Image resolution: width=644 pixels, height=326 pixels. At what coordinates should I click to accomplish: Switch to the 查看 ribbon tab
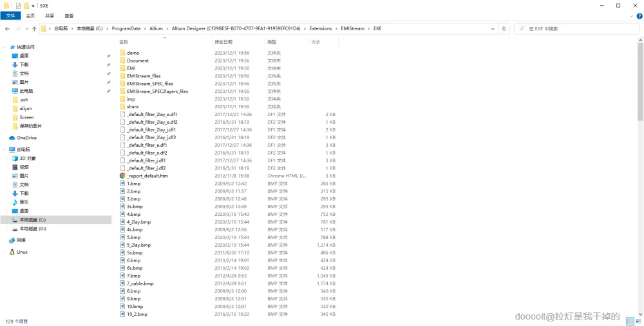pos(69,16)
